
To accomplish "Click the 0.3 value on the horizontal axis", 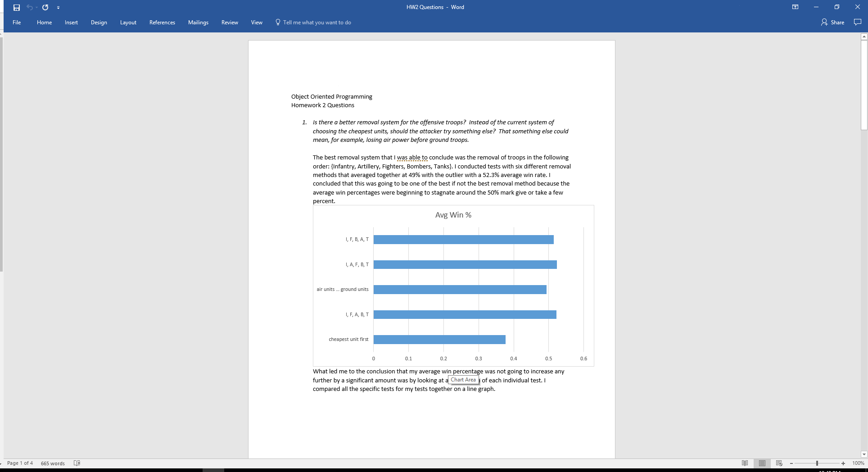I will tap(479, 359).
